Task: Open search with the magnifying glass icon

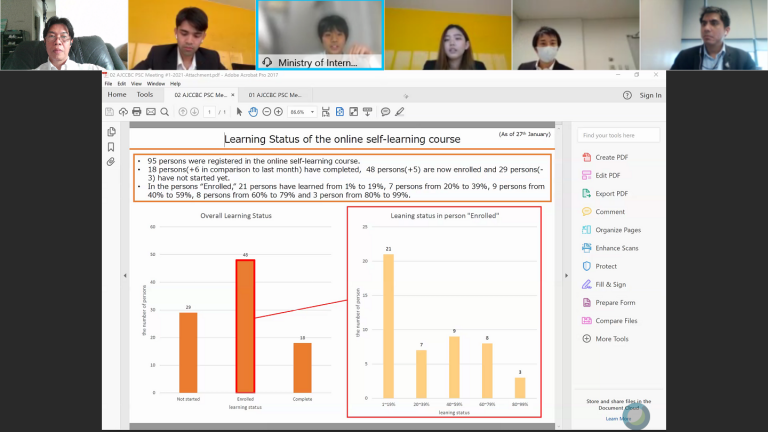Action: pos(163,112)
